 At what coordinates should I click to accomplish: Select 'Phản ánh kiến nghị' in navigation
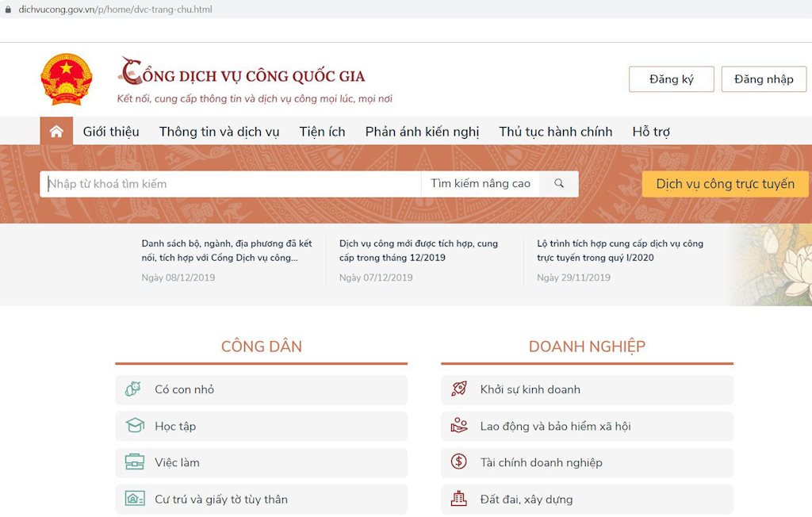(x=421, y=131)
